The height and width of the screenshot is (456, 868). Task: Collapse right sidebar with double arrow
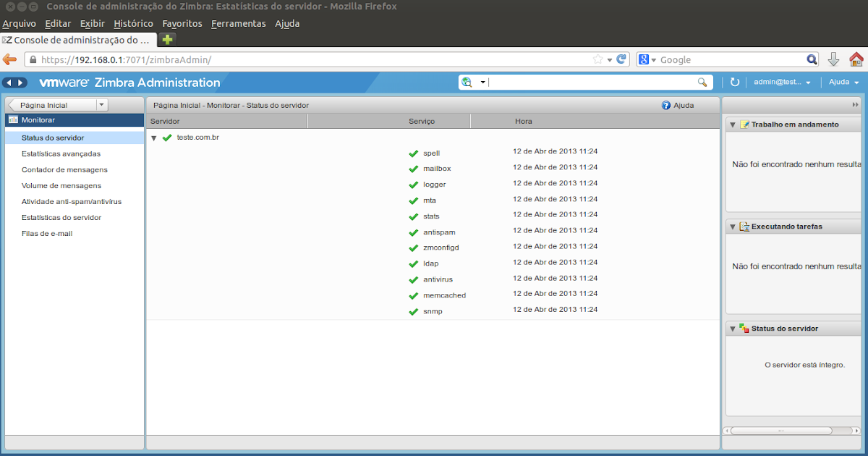tap(855, 105)
